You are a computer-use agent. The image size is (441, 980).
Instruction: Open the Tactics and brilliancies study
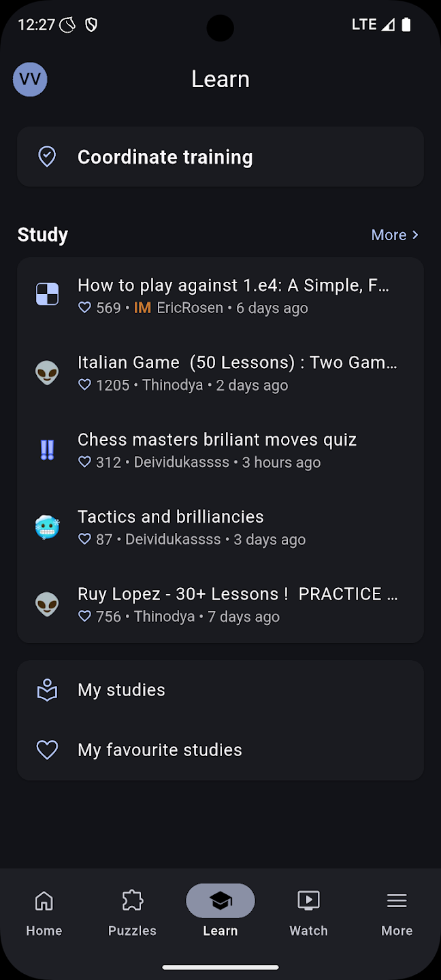tap(171, 517)
